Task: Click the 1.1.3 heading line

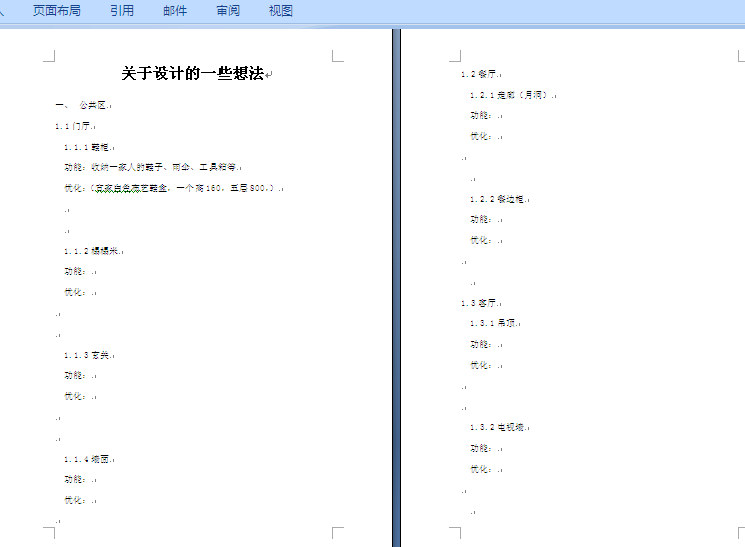Action: point(88,355)
